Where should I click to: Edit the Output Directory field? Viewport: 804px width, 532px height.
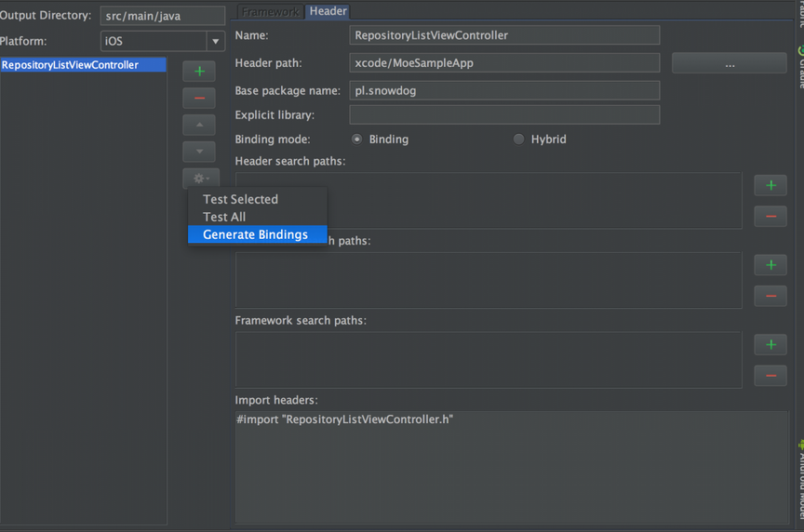coord(163,16)
